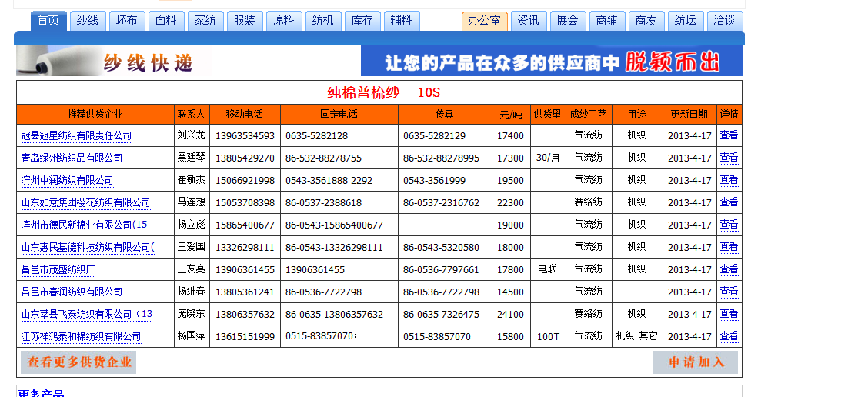868x397 pixels.
Task: Open 昌邑市茂盛纺织厂 supplier page
Action: (58, 270)
